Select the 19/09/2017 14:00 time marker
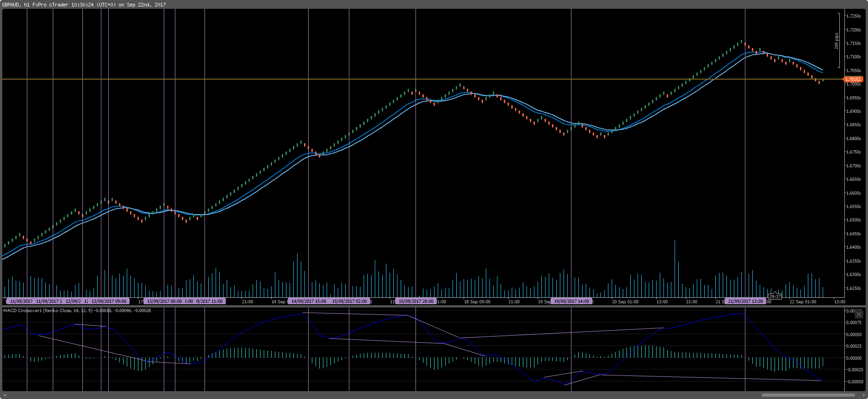 571,301
